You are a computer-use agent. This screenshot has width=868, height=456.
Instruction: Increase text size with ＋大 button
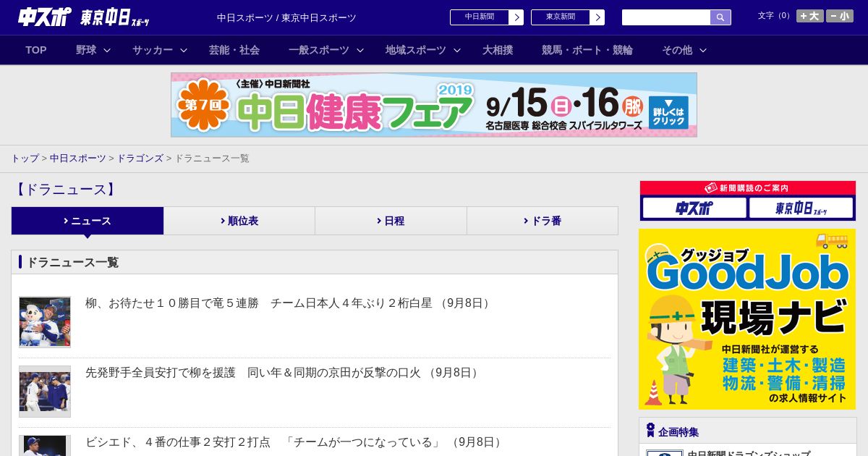pos(810,16)
